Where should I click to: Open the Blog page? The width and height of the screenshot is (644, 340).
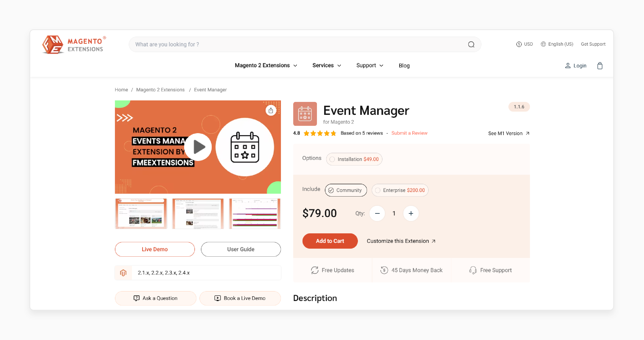pos(404,66)
